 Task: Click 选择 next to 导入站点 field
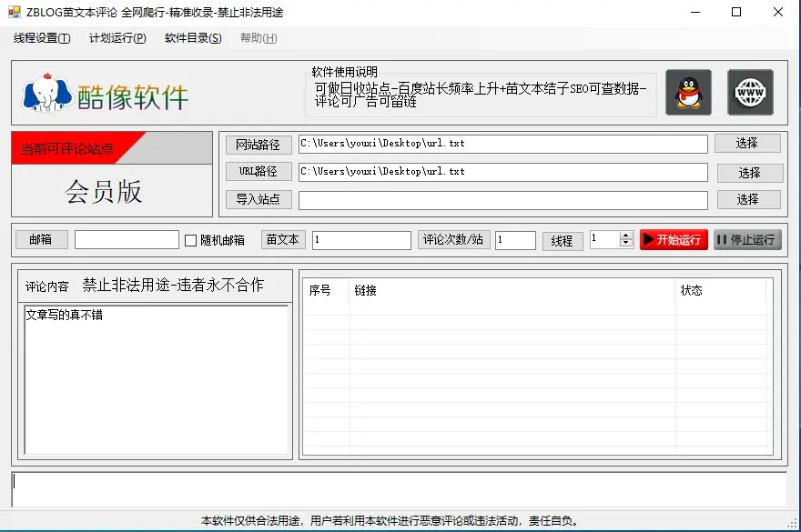point(748,200)
